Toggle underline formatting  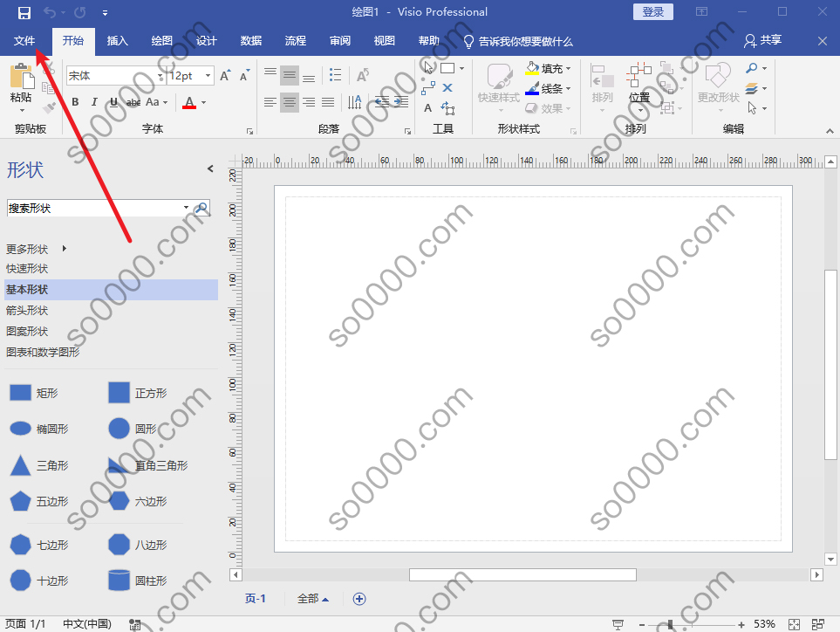(x=113, y=102)
